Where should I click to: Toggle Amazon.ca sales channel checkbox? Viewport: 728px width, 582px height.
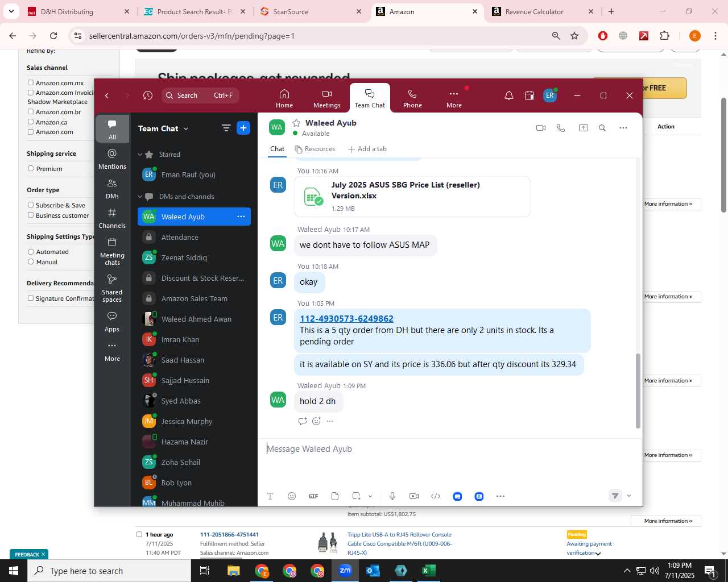[x=31, y=122]
